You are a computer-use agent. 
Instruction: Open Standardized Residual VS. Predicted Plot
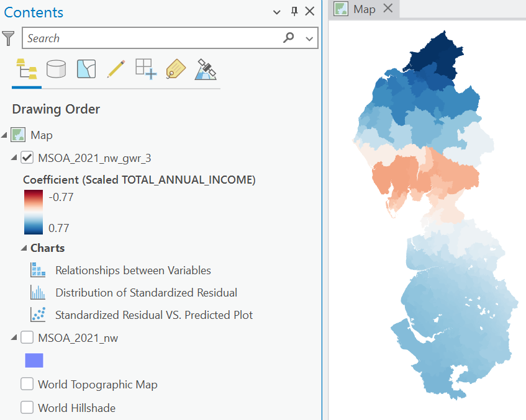click(154, 315)
